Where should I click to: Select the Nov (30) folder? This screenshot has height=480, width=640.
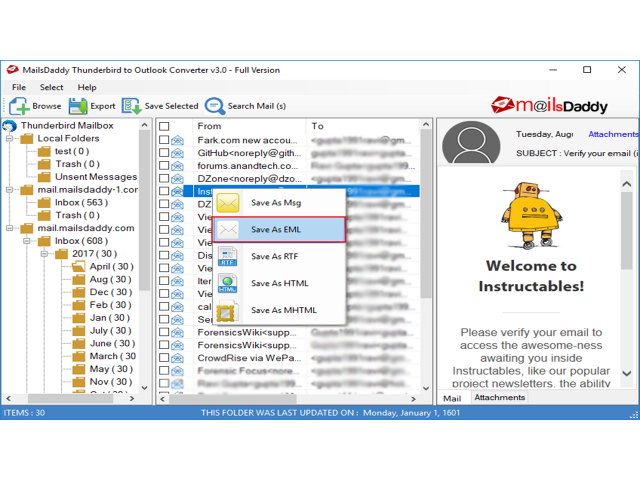tap(111, 382)
